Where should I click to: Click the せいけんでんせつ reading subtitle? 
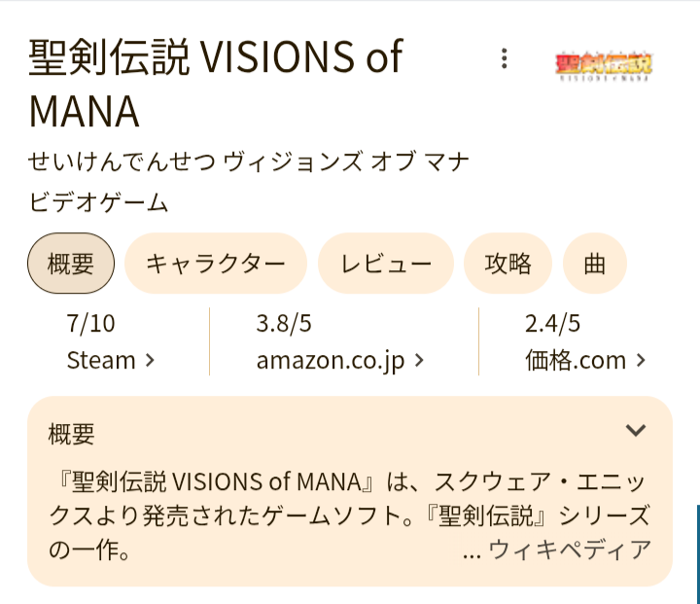tap(249, 161)
